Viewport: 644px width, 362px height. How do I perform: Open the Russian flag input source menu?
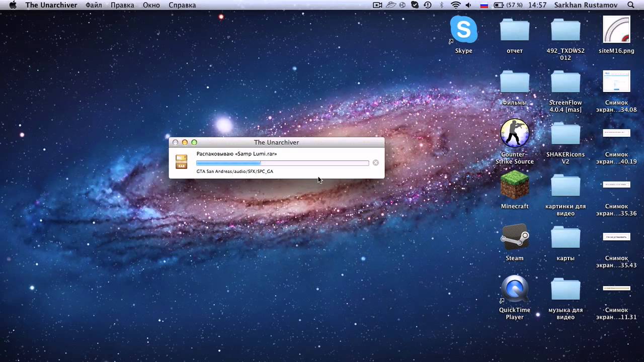click(484, 5)
